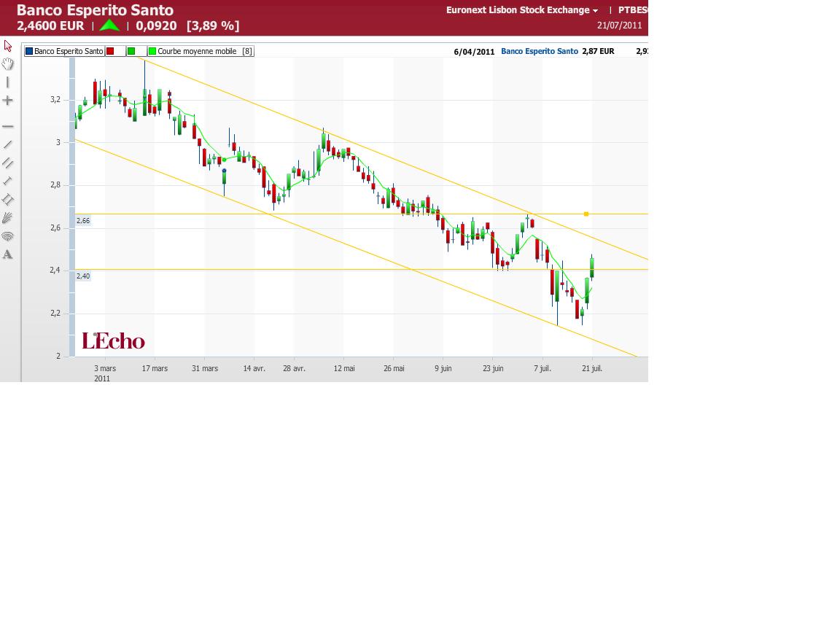Click the 6/04/2011 cursor date readout
This screenshot has width=840, height=630.
tap(474, 52)
